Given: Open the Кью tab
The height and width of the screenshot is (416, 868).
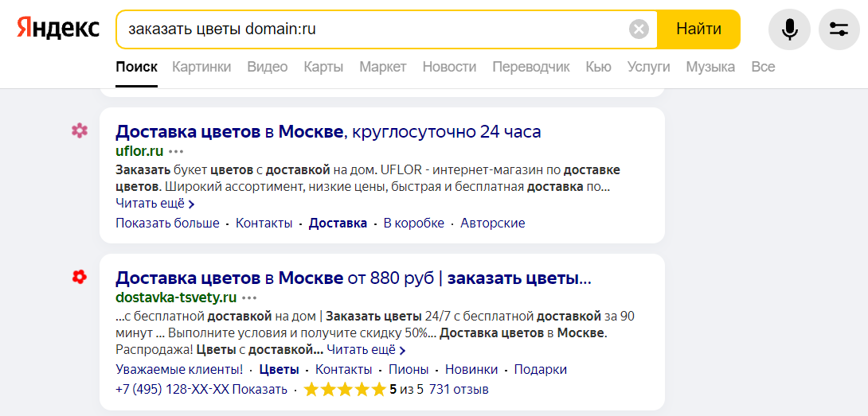Looking at the screenshot, I should (x=598, y=68).
